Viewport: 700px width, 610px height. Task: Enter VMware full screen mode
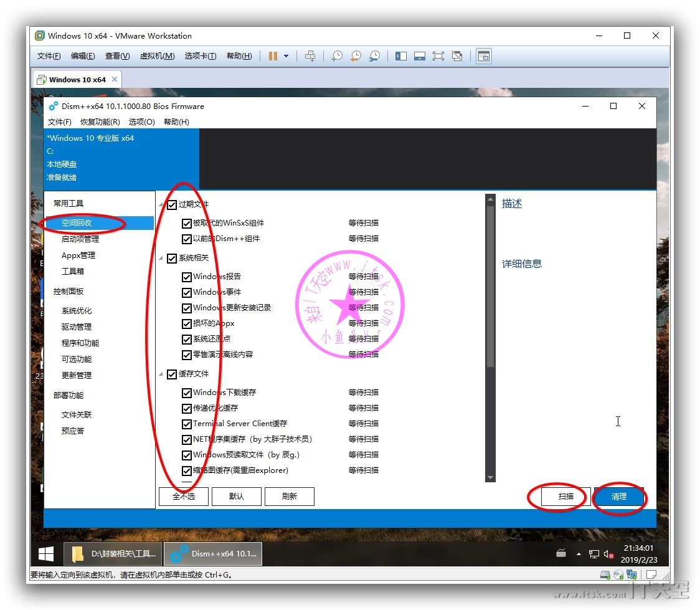coord(438,56)
